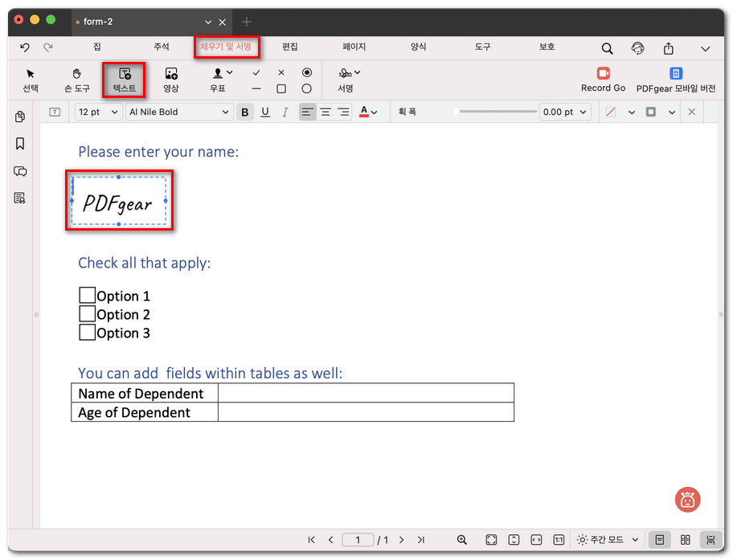733x560 pixels.
Task: Open the comments panel in left sidebar
Action: click(20, 171)
